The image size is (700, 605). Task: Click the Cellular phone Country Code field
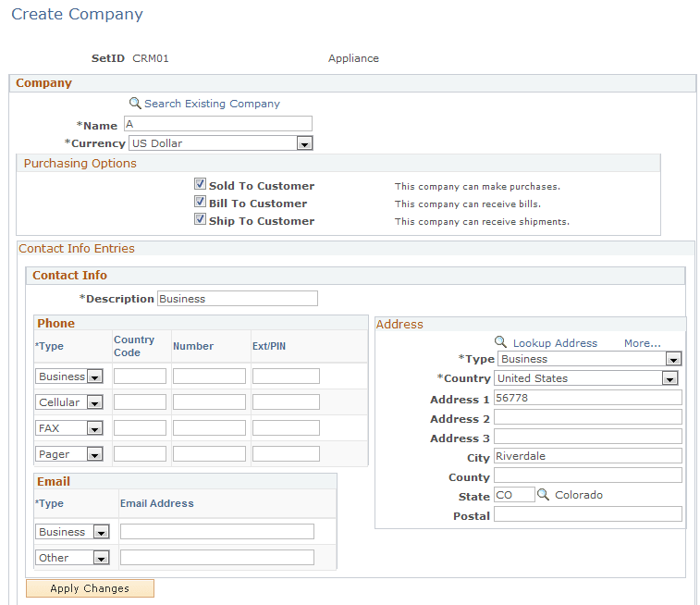[x=140, y=401]
